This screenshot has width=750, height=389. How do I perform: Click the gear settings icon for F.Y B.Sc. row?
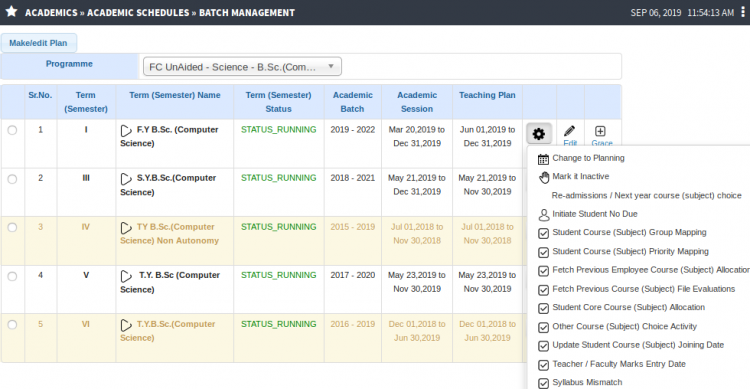coord(539,134)
